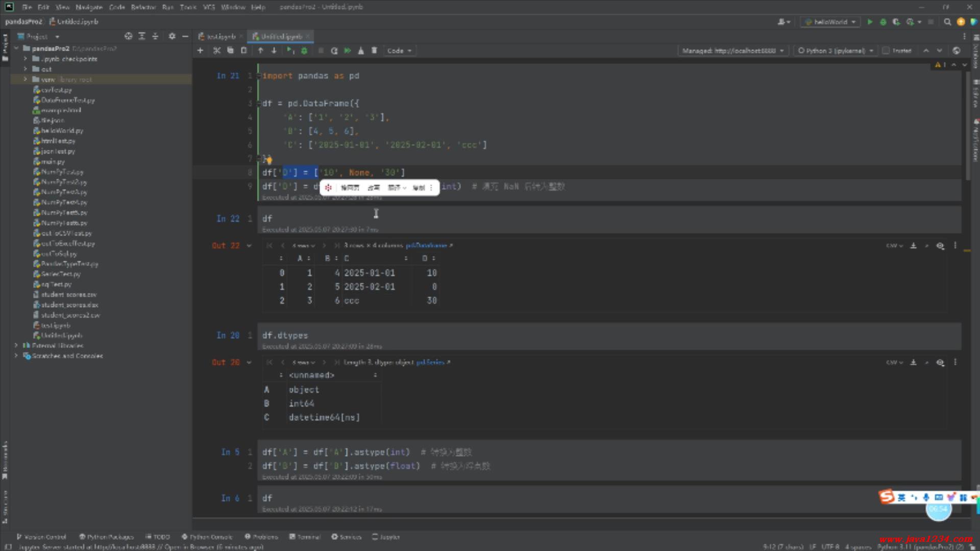Screen dimensions: 980x551
Task: Download Out 22 table as file
Action: 914,245
